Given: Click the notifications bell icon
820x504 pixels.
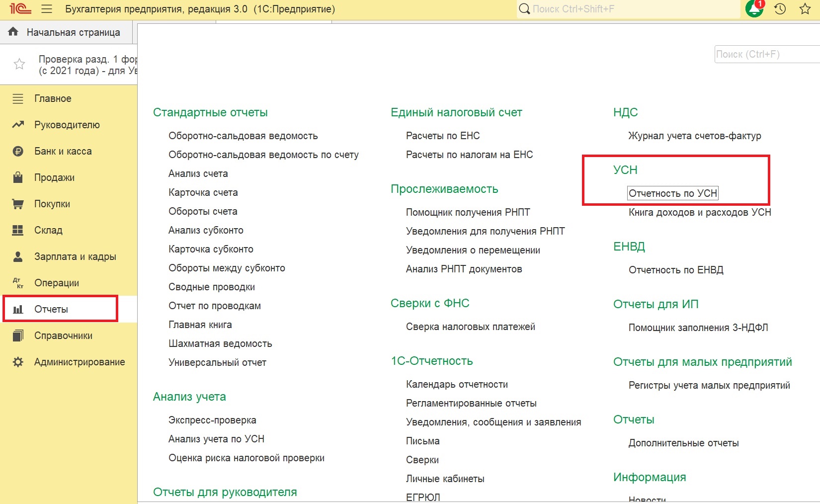Looking at the screenshot, I should 754,9.
